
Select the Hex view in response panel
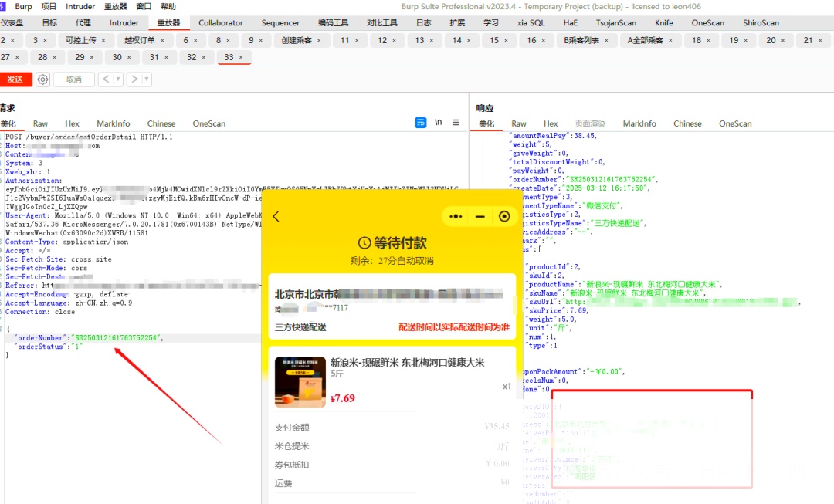(551, 123)
